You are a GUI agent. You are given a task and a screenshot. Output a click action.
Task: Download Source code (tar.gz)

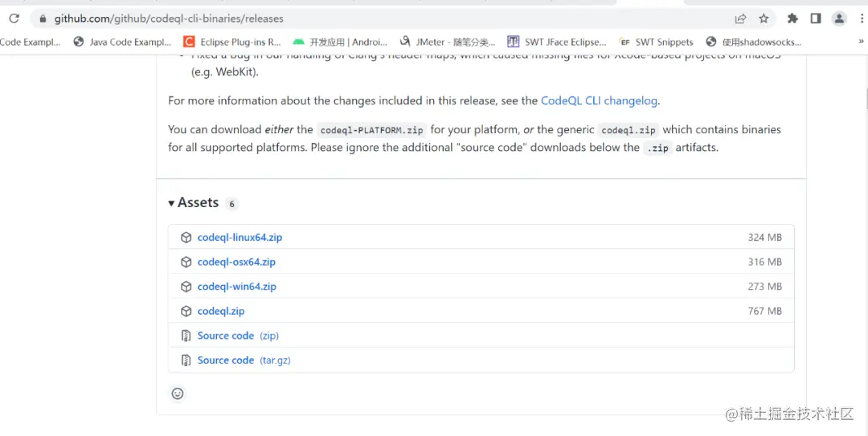[x=244, y=361]
